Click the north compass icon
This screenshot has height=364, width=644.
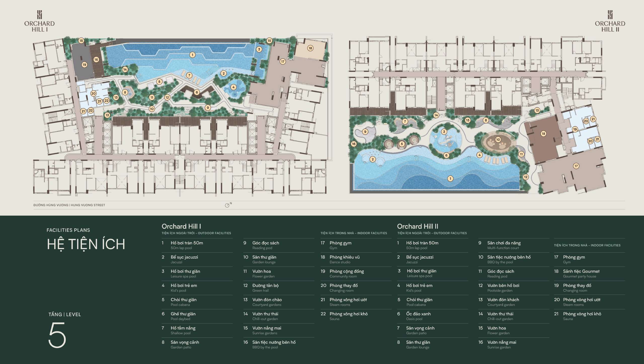(227, 205)
